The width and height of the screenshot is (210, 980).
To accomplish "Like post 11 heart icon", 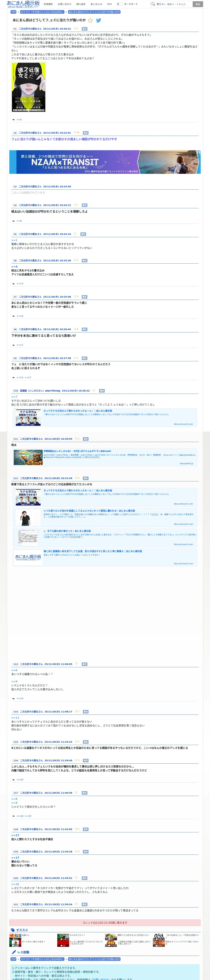I will tap(76, 439).
